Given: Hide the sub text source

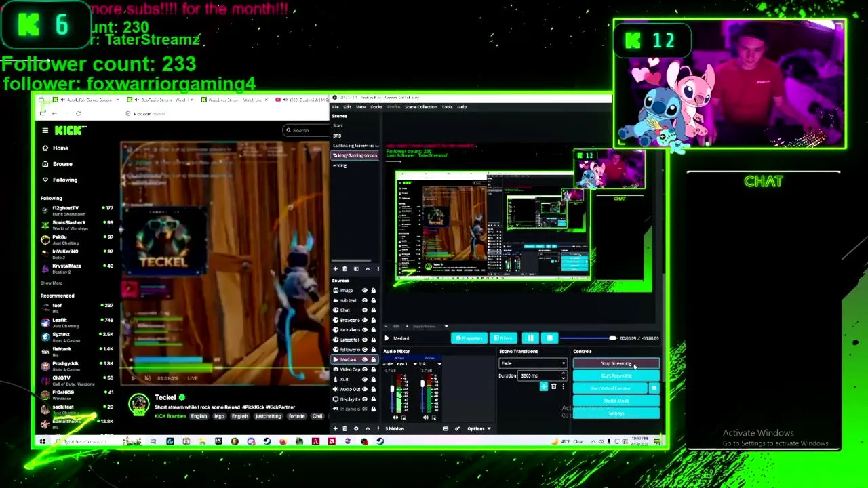Looking at the screenshot, I should click(x=364, y=300).
